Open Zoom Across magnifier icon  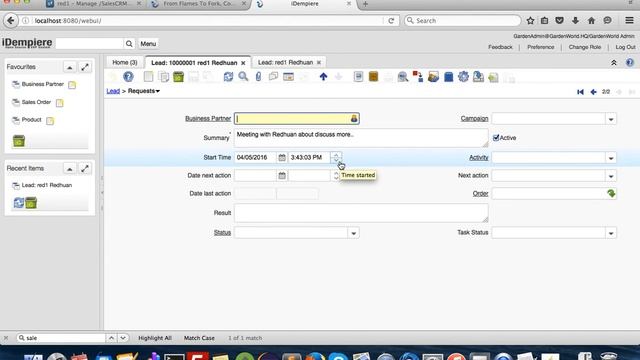(403, 76)
